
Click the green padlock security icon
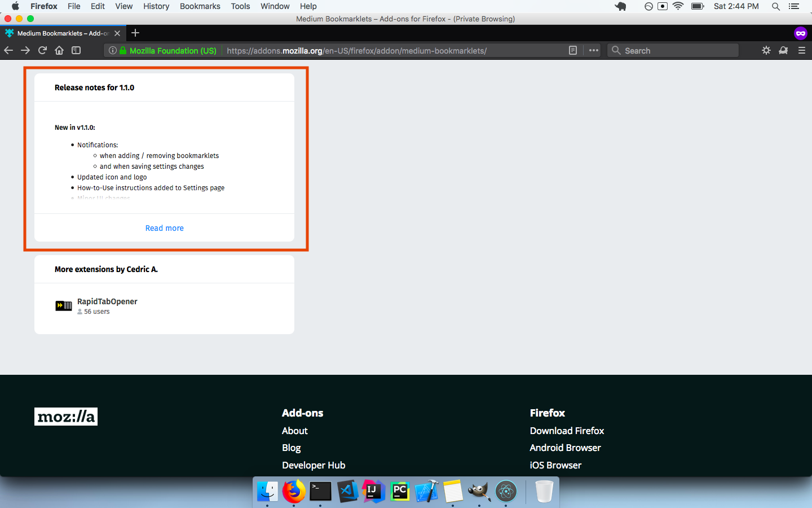click(123, 50)
